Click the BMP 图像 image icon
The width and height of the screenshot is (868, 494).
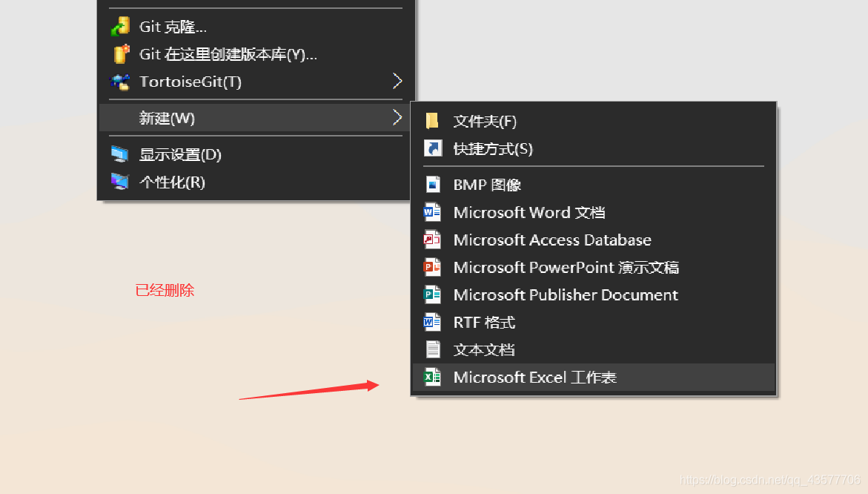(x=434, y=185)
